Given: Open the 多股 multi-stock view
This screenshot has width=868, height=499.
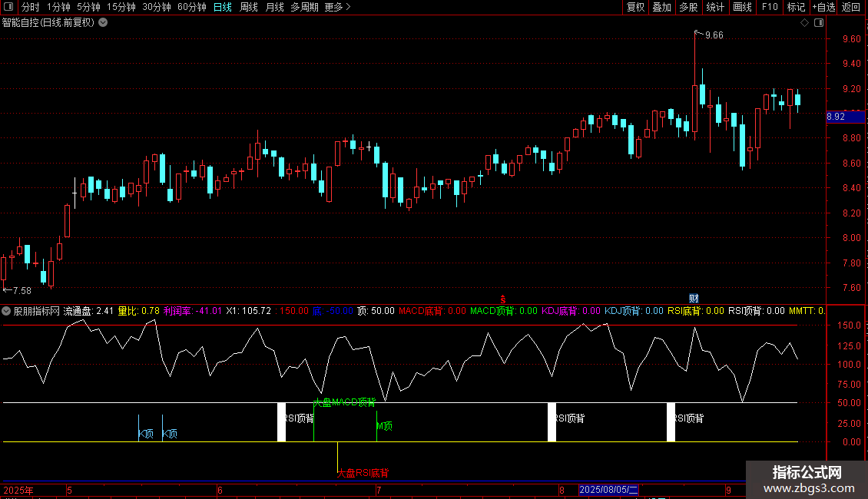Looking at the screenshot, I should point(688,7).
